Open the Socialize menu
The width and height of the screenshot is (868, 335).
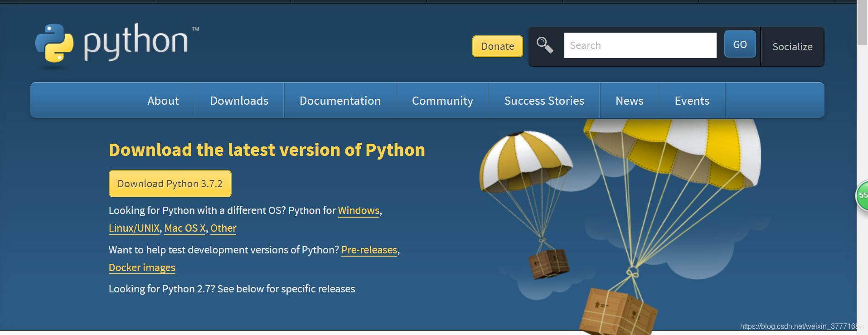[792, 47]
